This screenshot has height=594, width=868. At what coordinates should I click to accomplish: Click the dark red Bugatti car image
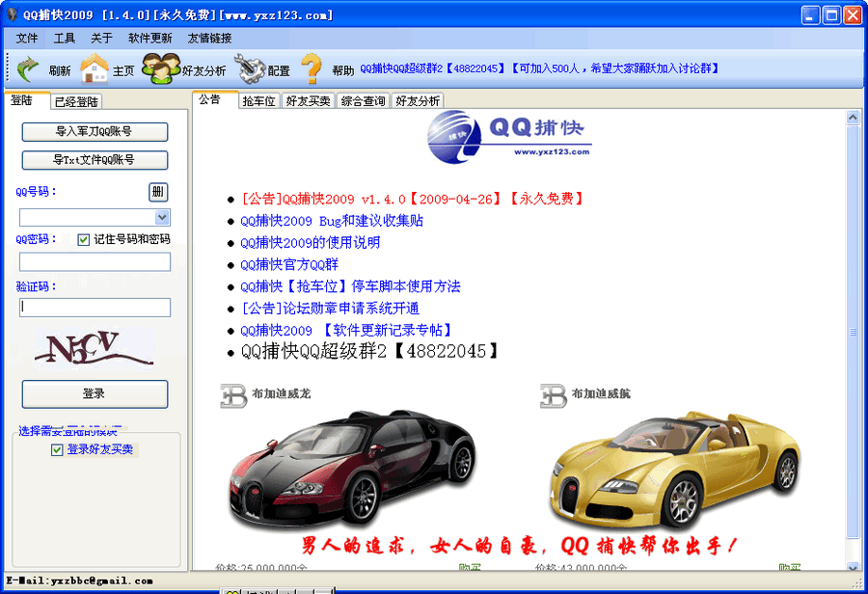pyautogui.click(x=353, y=469)
